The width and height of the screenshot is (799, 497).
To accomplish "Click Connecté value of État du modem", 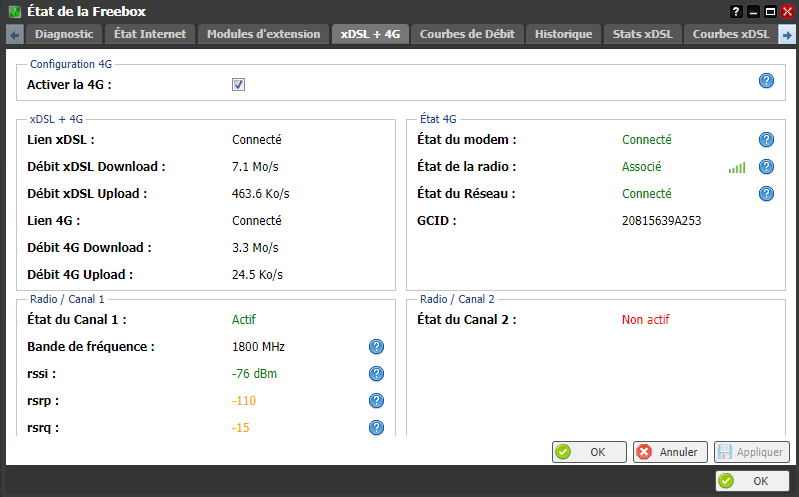I will click(x=647, y=140).
